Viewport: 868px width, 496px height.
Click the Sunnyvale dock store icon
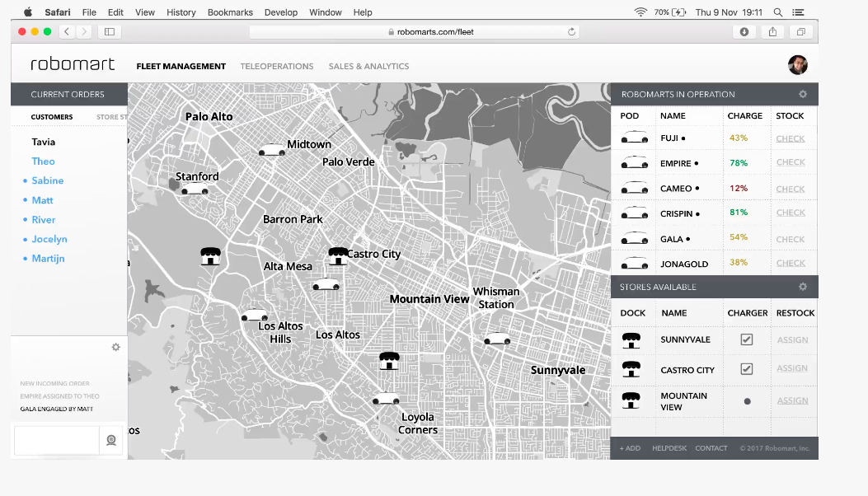(631, 339)
